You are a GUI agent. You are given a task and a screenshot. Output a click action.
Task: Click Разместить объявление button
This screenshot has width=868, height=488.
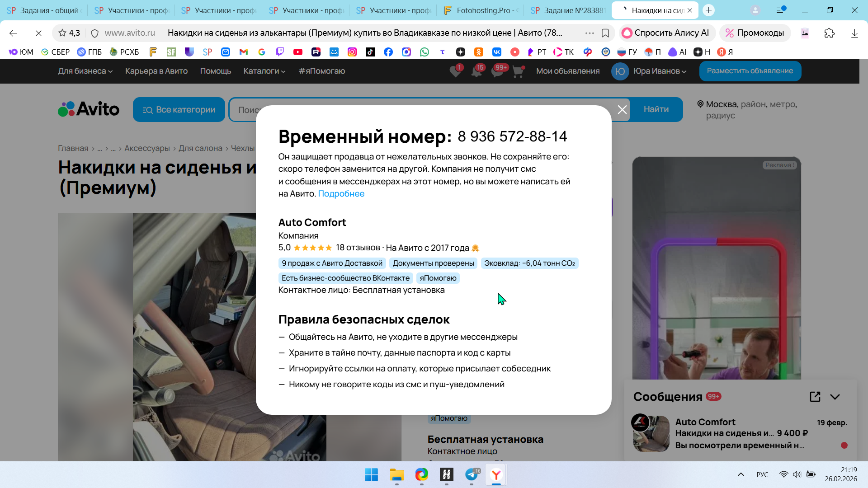tap(750, 71)
